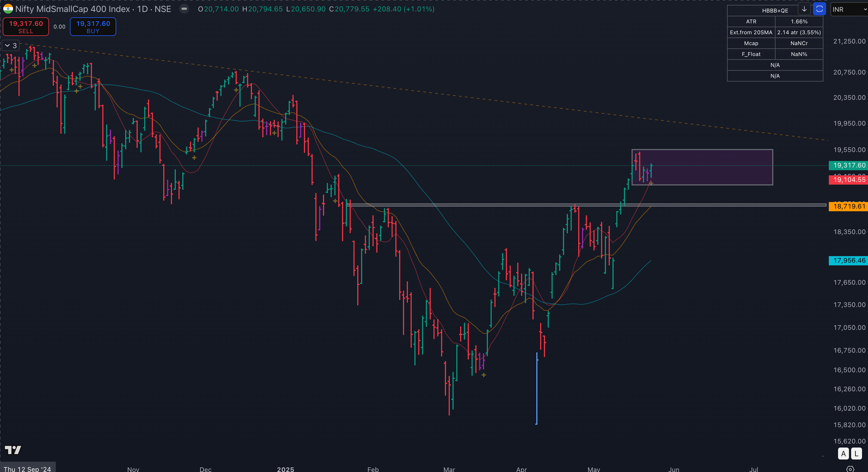868x472 pixels.
Task: Select the HBBB+QE table header
Action: (x=775, y=10)
